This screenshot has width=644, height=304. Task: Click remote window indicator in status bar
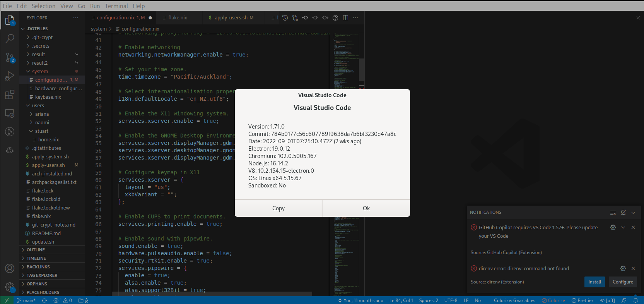pos(7,300)
